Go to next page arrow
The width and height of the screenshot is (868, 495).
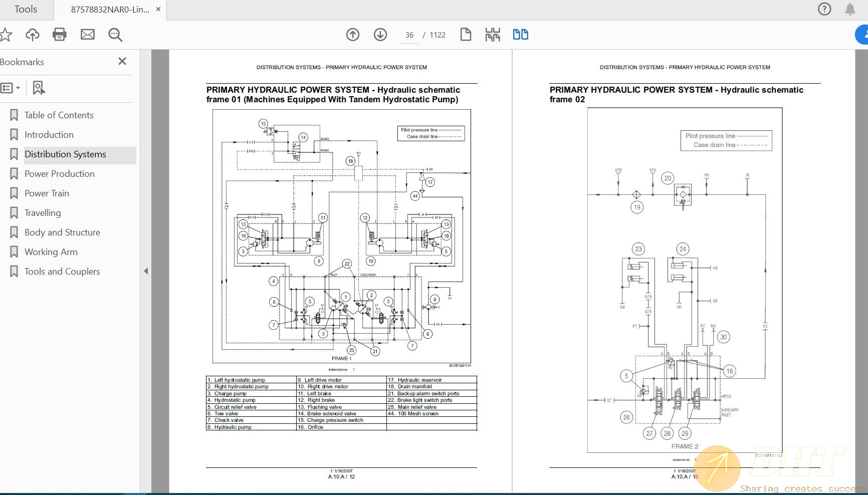[x=380, y=35]
